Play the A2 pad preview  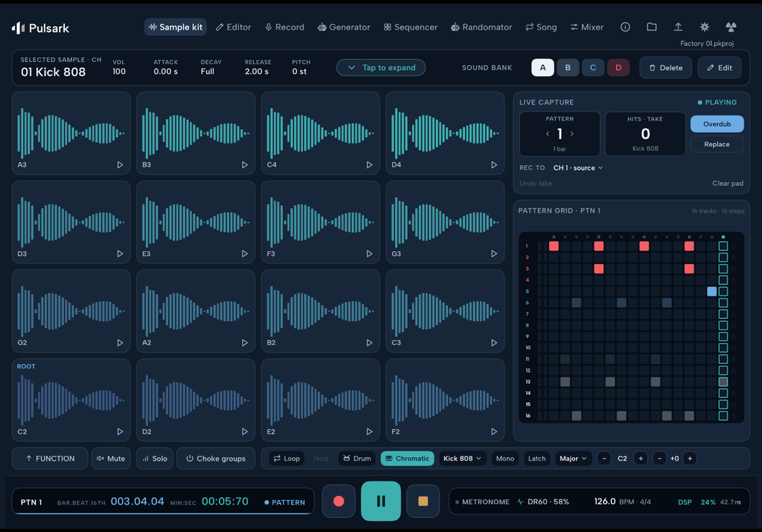(x=244, y=342)
